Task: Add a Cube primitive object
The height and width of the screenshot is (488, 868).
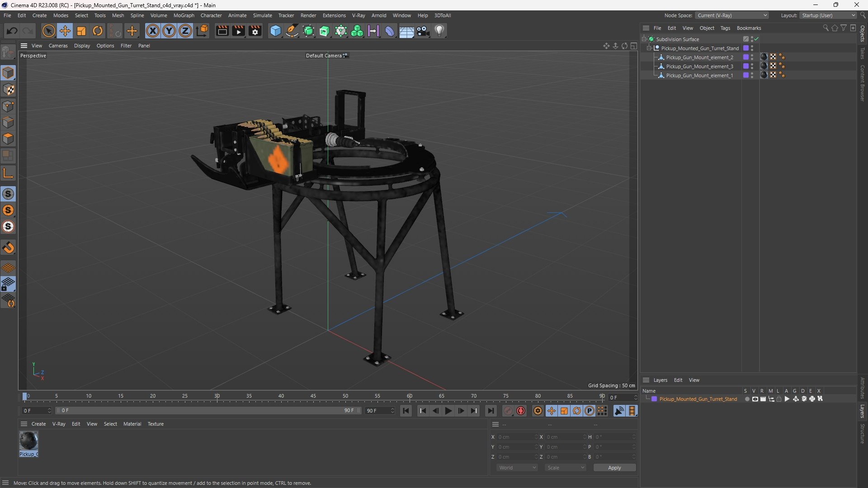Action: 275,31
